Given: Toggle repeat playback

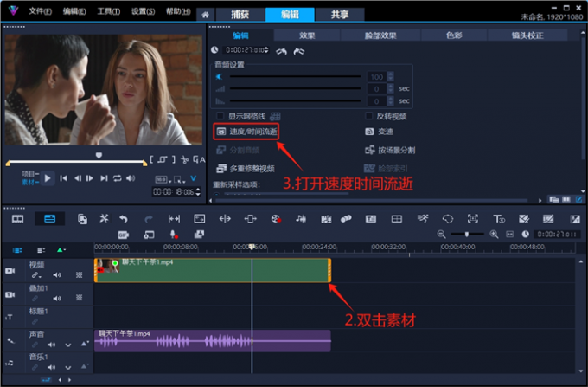Looking at the screenshot, I should click(x=118, y=178).
